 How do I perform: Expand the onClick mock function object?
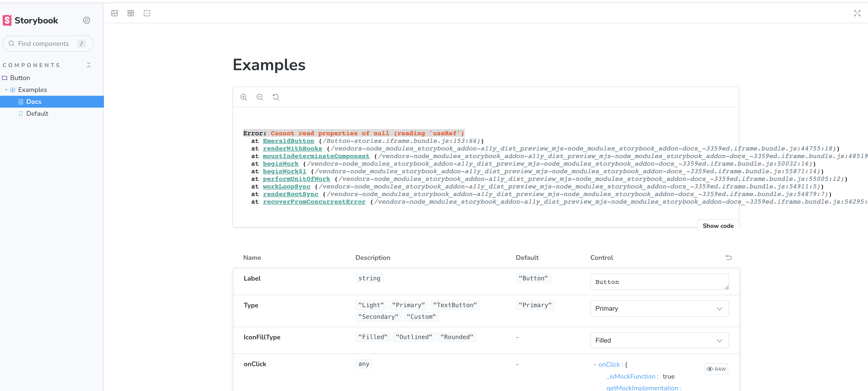click(595, 364)
